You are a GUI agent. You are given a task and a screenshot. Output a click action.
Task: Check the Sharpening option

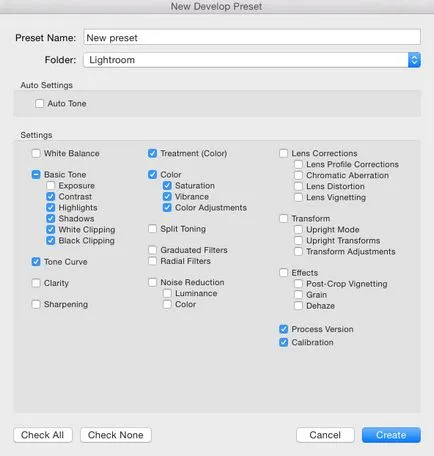(36, 304)
